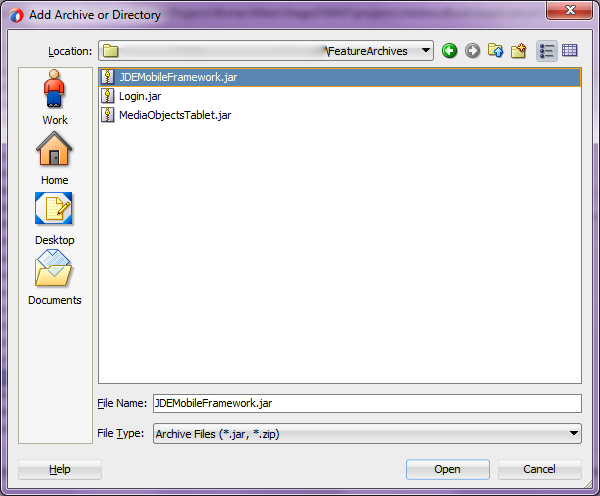Click the MediaObjectsTablet.jar archive icon
600x496 pixels.
point(108,115)
